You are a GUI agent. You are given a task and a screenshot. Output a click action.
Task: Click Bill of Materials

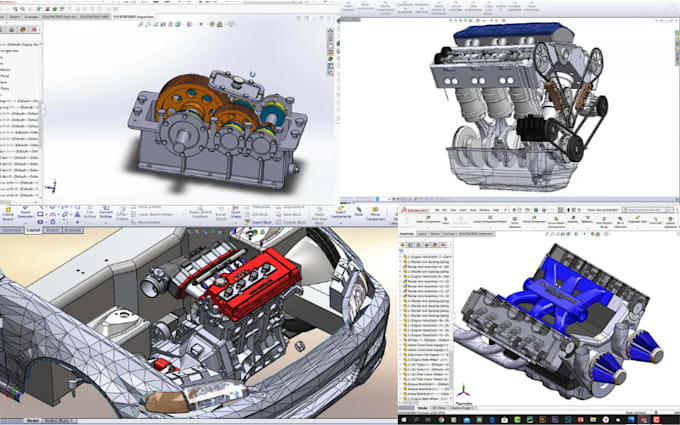pyautogui.click(x=620, y=222)
